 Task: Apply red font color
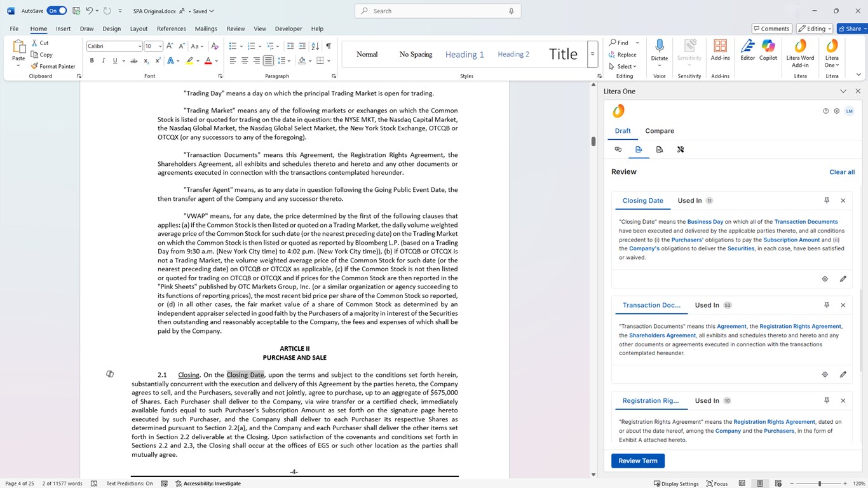(x=208, y=61)
